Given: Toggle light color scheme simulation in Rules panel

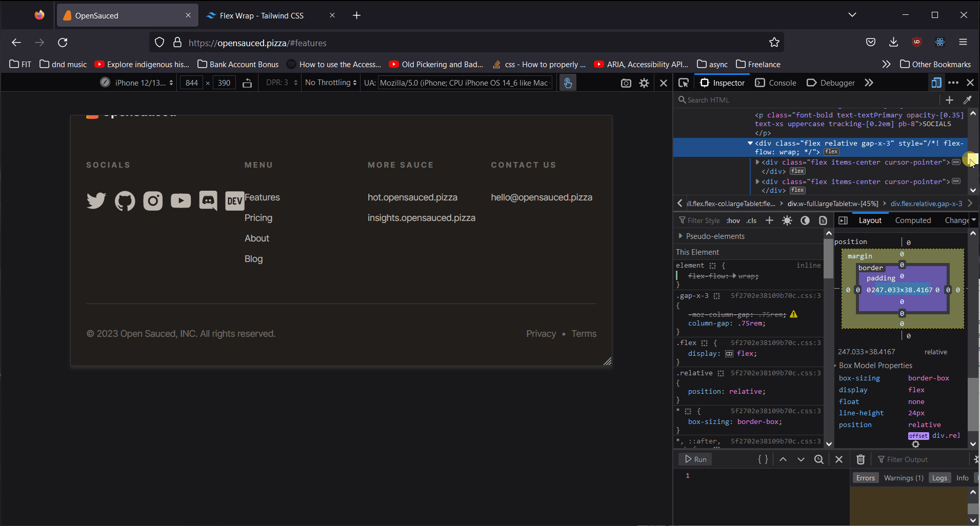Looking at the screenshot, I should (x=788, y=220).
